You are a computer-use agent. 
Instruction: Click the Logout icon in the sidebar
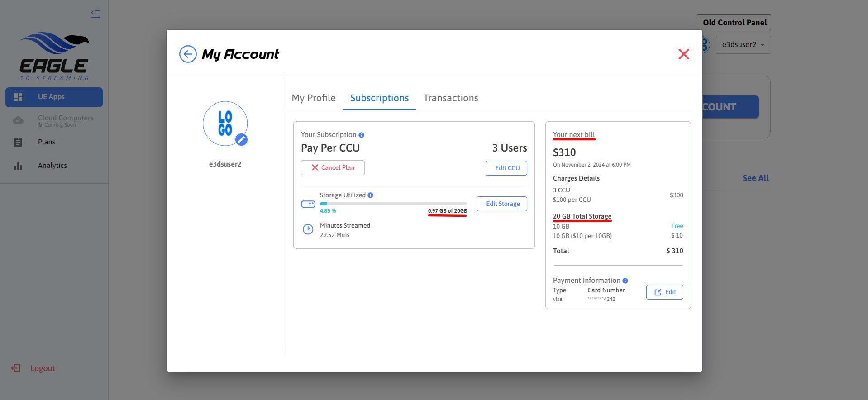coord(16,368)
